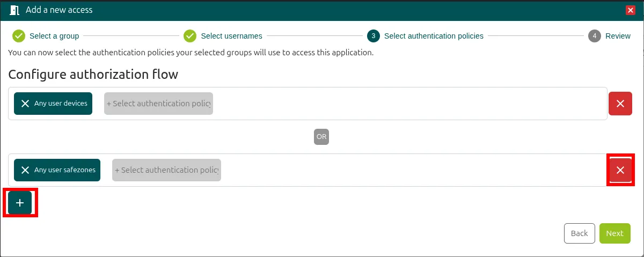
Task: Click the 'Add a new access' title text
Action: coord(59,10)
